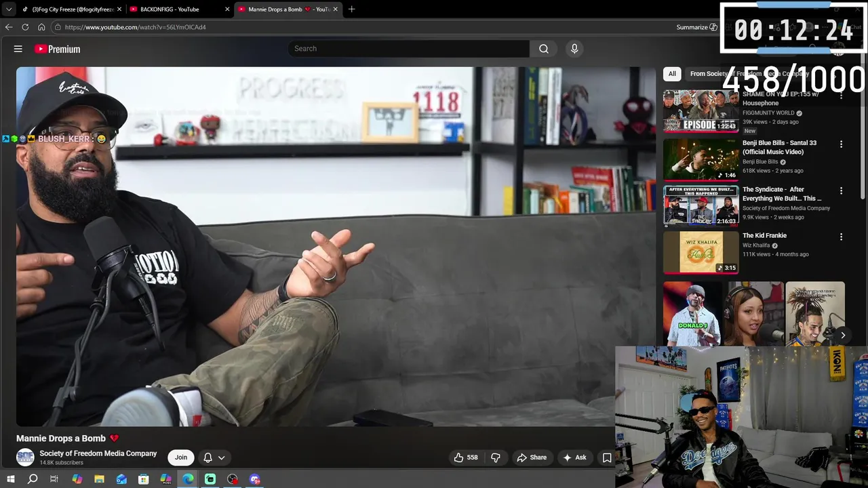Image resolution: width=868 pixels, height=488 pixels.
Task: Open the Donald J short
Action: [x=692, y=314]
